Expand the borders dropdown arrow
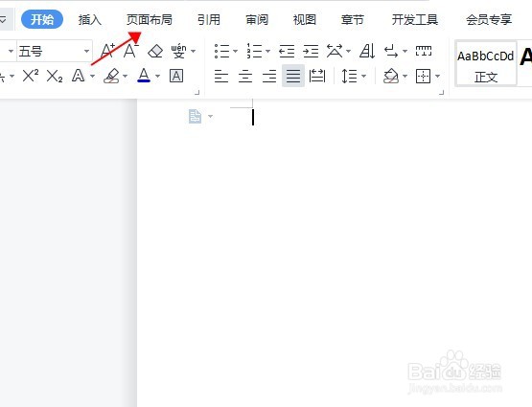532x407 pixels. coord(438,76)
